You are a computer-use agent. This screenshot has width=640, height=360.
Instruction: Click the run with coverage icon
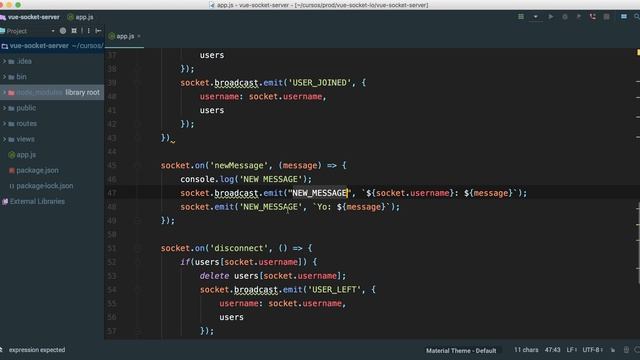[x=579, y=17]
